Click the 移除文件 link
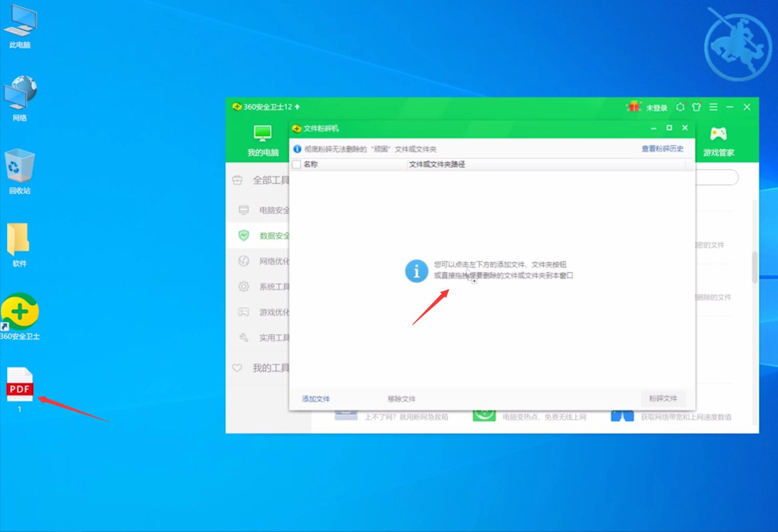The width and height of the screenshot is (778, 532). pyautogui.click(x=402, y=399)
